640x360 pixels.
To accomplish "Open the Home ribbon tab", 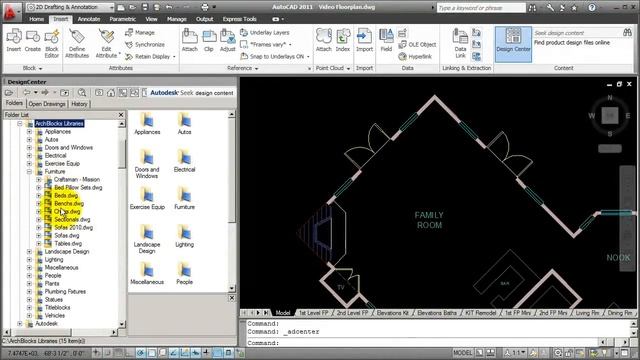I will tap(36, 19).
